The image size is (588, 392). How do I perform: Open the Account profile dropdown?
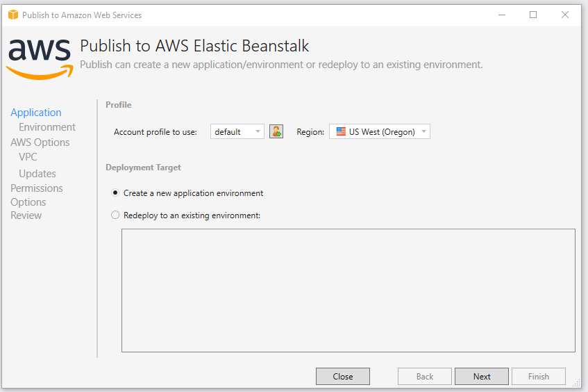(237, 131)
